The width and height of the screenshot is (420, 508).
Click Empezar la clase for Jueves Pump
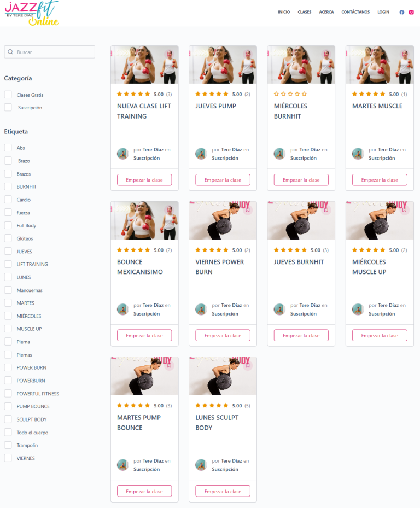(x=223, y=180)
